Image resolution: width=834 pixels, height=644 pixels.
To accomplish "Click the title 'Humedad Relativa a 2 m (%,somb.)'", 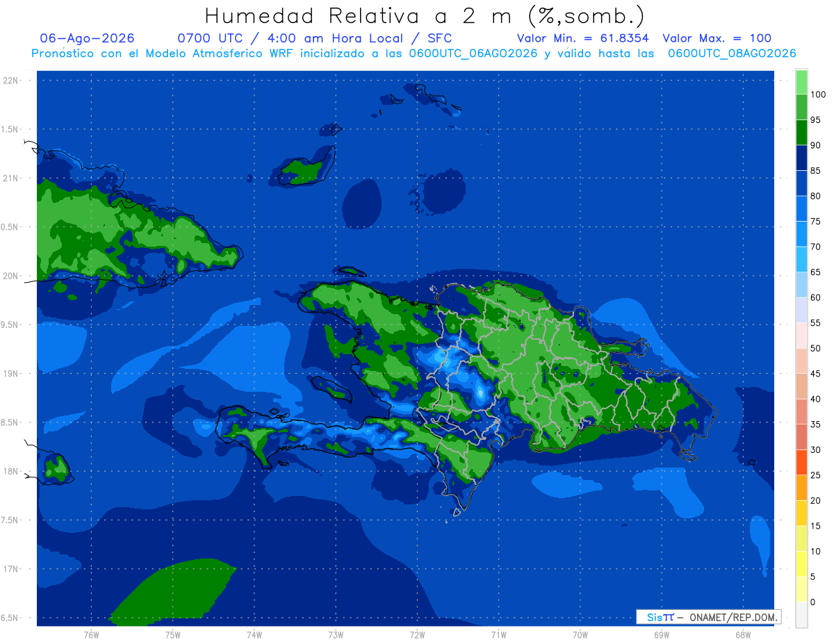I will [425, 16].
